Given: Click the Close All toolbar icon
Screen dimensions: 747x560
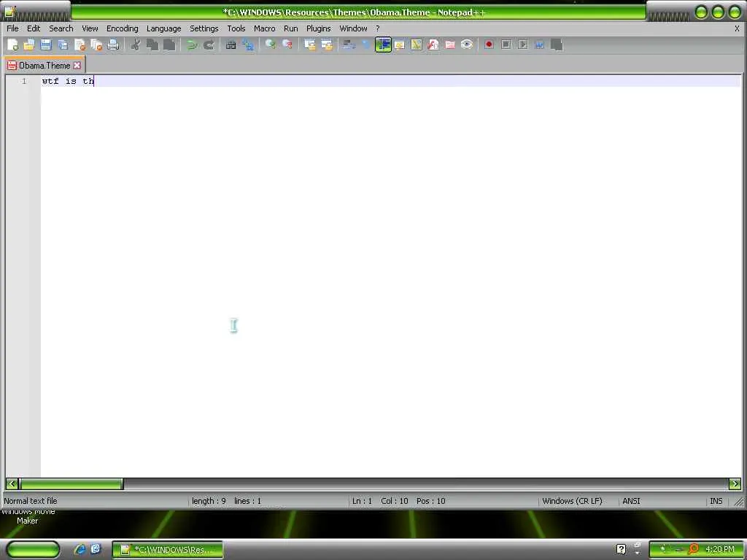Looking at the screenshot, I should point(97,44).
